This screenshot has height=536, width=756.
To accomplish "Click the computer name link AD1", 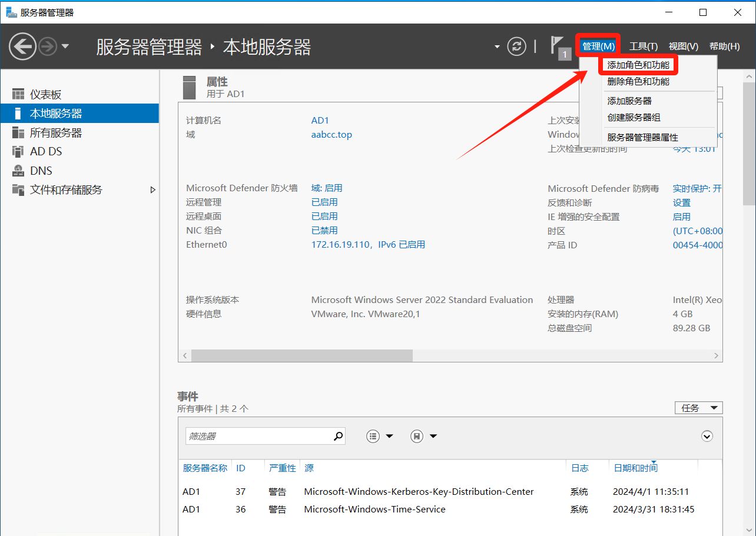I will (x=320, y=121).
